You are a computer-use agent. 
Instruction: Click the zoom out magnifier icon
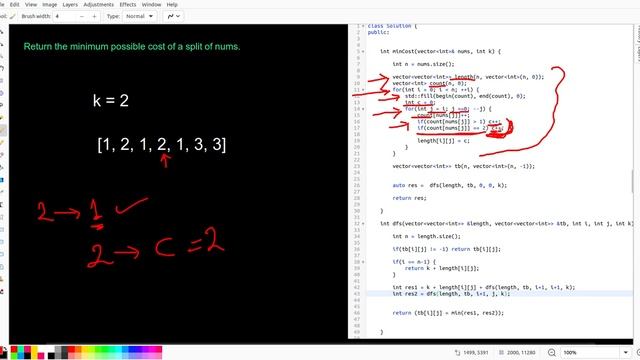pyautogui.click(x=551, y=352)
